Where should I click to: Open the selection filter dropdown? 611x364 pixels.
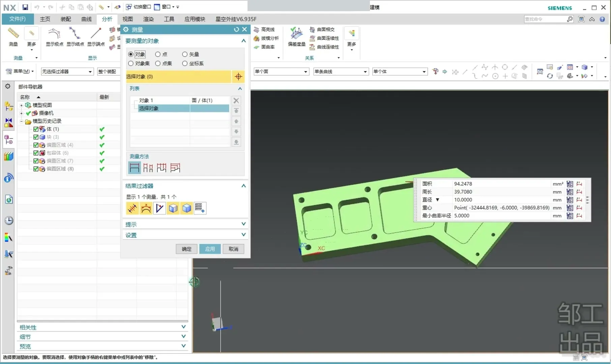pyautogui.click(x=67, y=71)
